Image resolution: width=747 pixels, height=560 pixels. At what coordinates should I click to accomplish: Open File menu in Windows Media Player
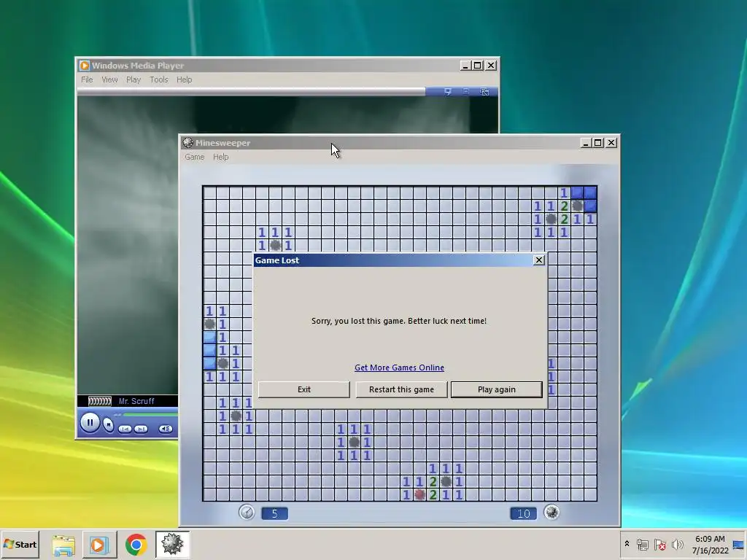click(87, 79)
